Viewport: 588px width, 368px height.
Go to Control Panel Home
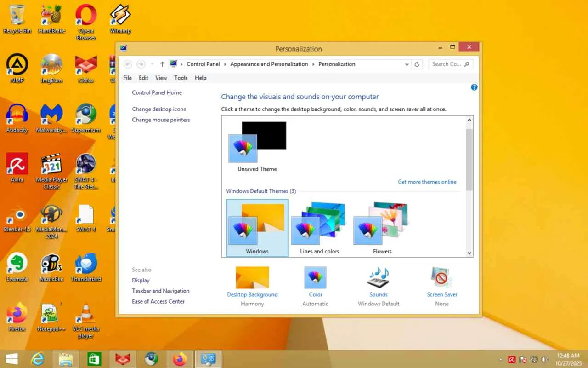157,92
